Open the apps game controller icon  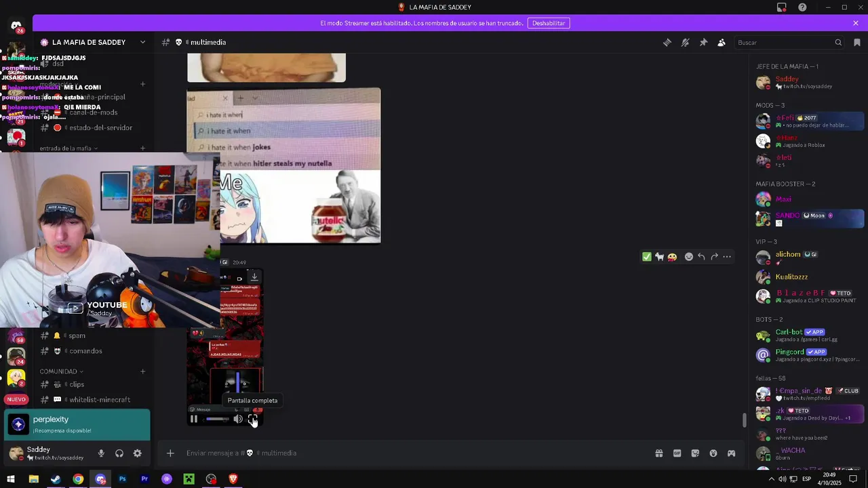pos(731,453)
